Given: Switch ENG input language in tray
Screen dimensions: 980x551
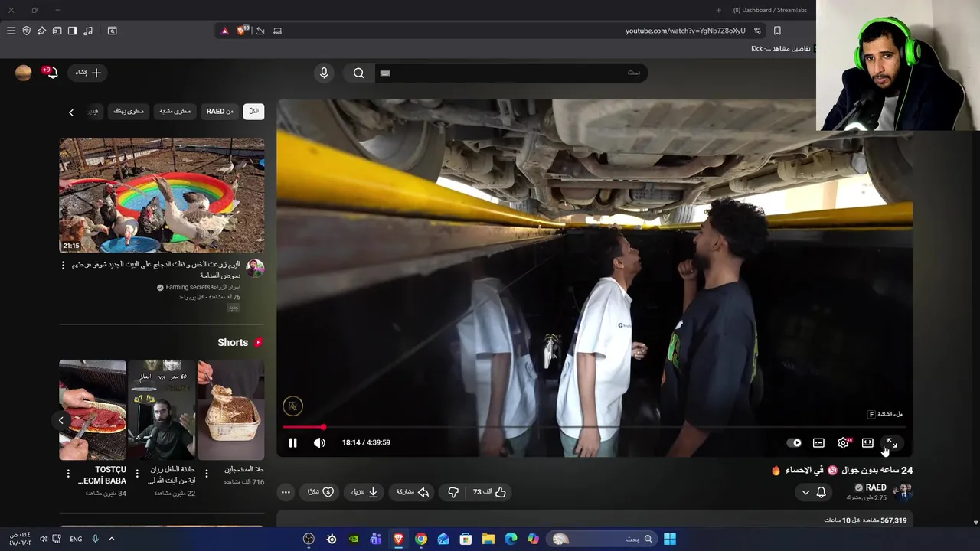Looking at the screenshot, I should click(76, 539).
